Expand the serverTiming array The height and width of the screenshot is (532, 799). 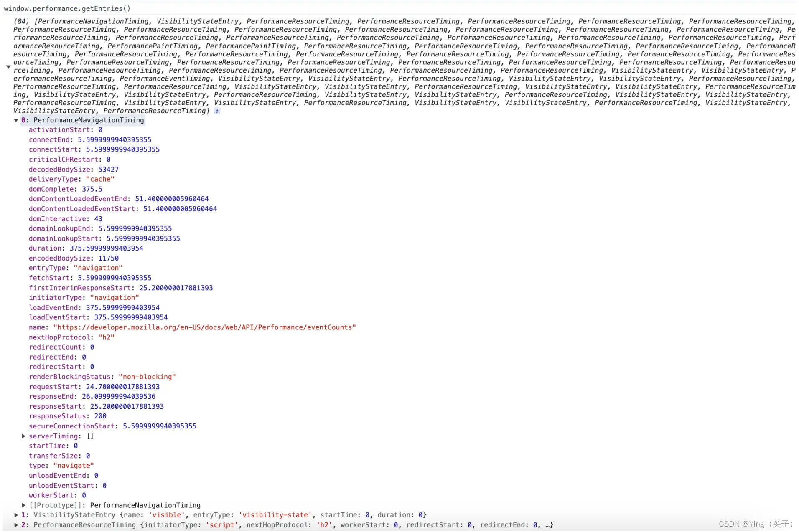point(23,436)
